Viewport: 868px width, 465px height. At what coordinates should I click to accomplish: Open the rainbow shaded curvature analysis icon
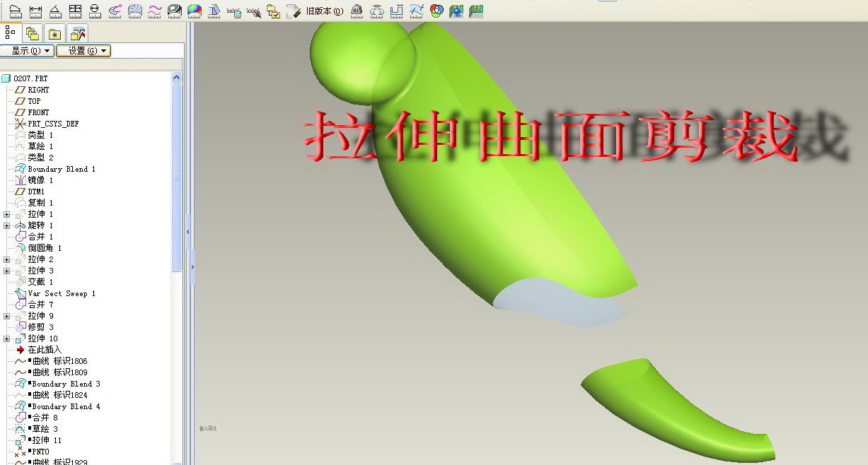[x=194, y=11]
